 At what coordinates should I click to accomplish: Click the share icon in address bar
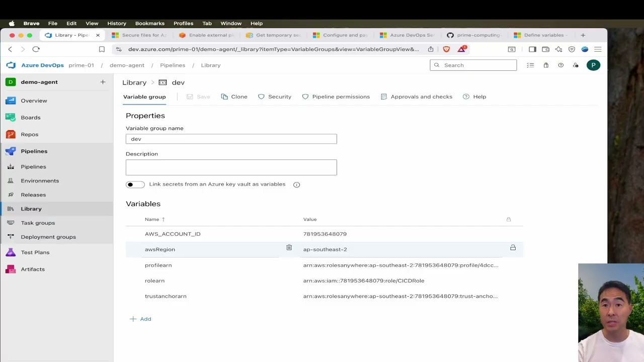431,49
